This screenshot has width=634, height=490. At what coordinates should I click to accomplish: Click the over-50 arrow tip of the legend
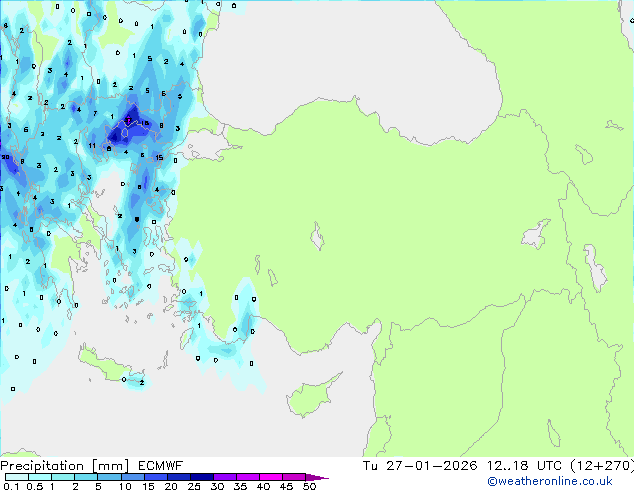317,477
